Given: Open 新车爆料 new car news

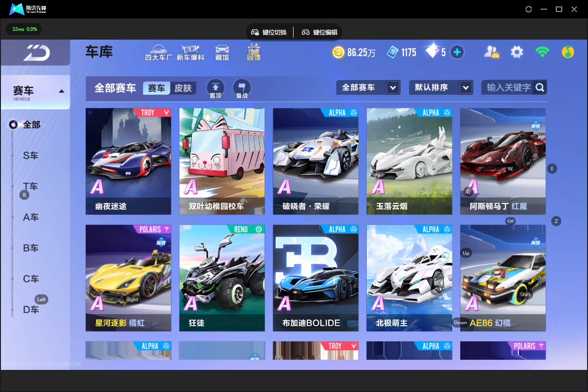Looking at the screenshot, I should tap(190, 53).
